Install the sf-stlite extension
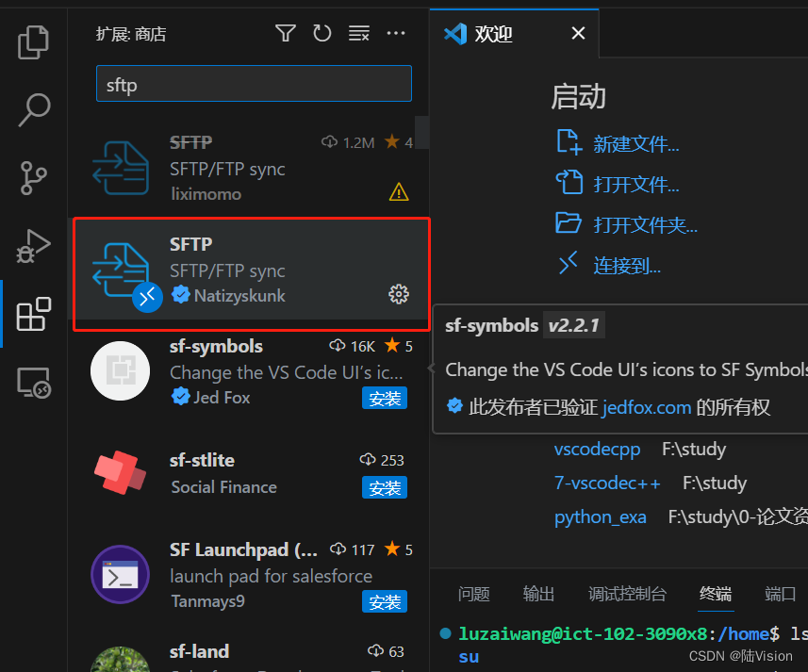 pyautogui.click(x=384, y=487)
